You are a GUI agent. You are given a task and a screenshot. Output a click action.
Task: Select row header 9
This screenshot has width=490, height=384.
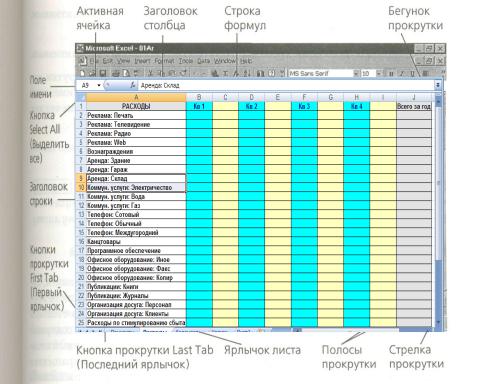pyautogui.click(x=81, y=178)
